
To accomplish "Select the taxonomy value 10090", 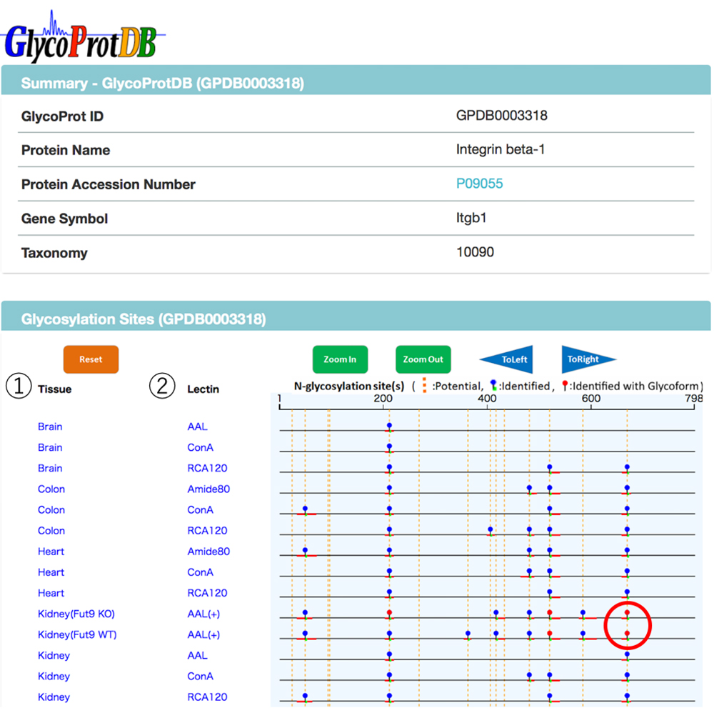I will click(x=475, y=252).
